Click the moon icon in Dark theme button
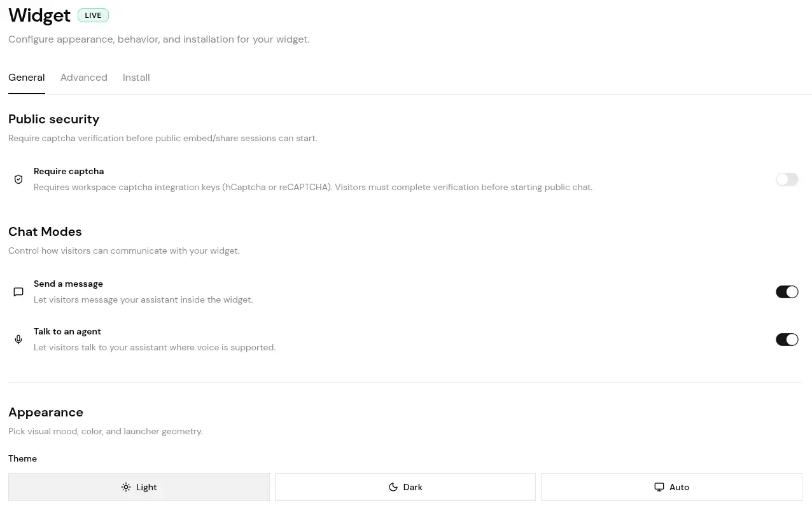Viewport: 812px width, 508px height. [393, 487]
